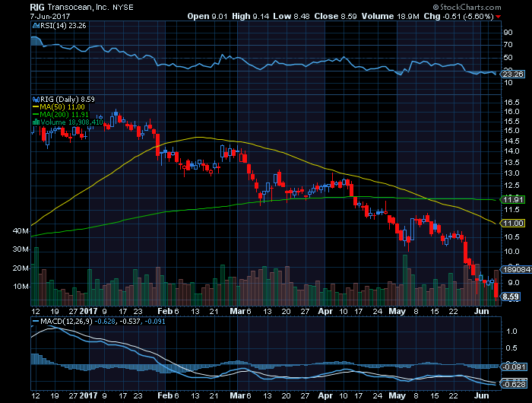Screen dimensions: 532x403
Task: Click the Chg -0.51 (-5.60%) value
Action: point(459,16)
